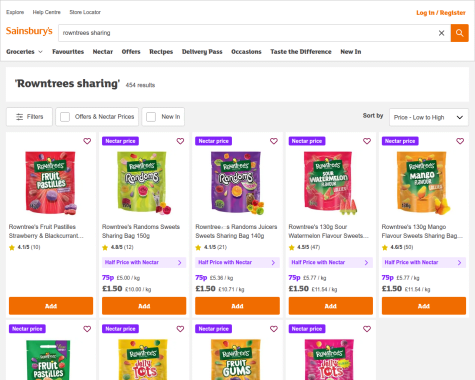Tick the New In checkbox
The image size is (475, 380).
(x=151, y=117)
